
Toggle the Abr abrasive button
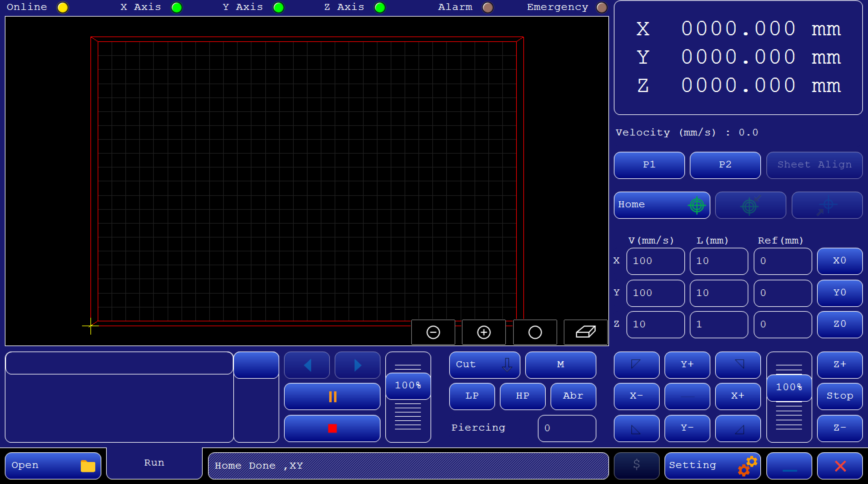coord(573,396)
